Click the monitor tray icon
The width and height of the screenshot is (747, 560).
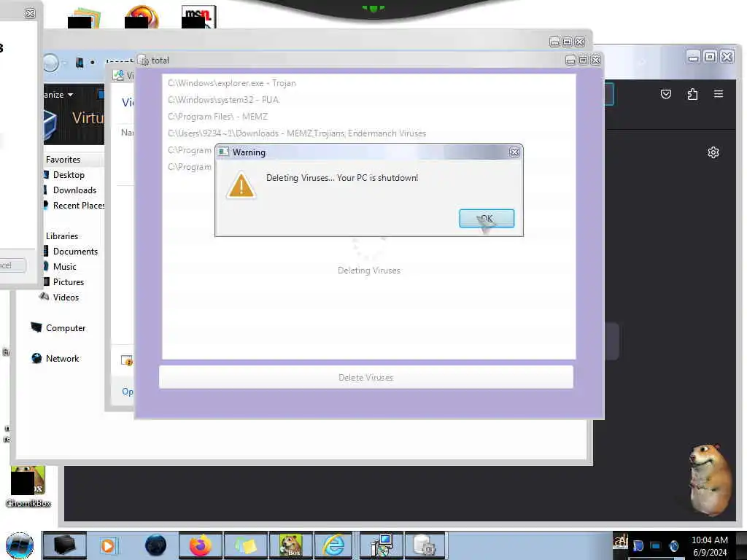pos(656,545)
